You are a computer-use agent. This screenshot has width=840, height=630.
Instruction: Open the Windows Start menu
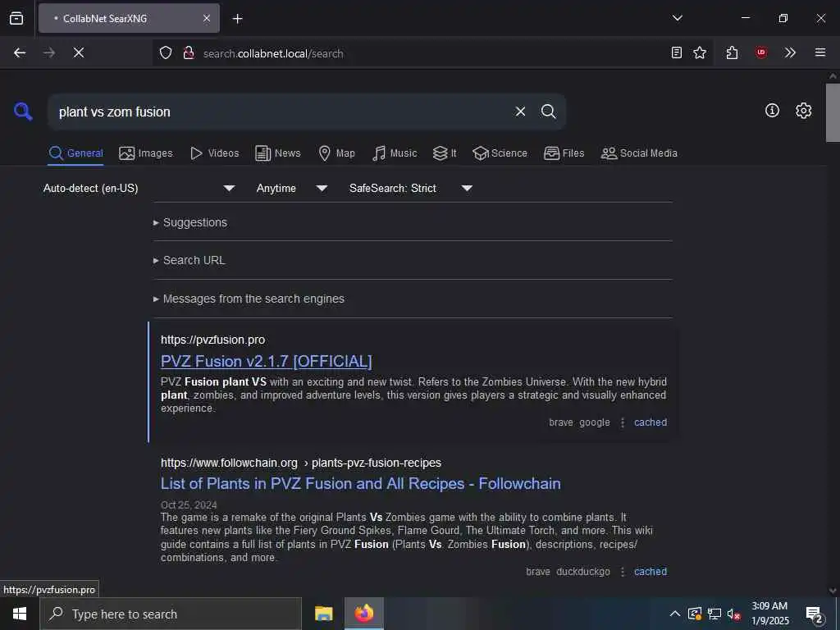pyautogui.click(x=20, y=614)
